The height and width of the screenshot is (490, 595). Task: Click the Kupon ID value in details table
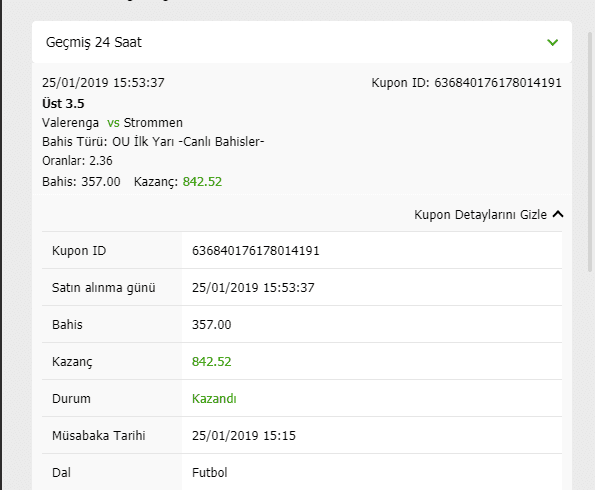coord(256,251)
